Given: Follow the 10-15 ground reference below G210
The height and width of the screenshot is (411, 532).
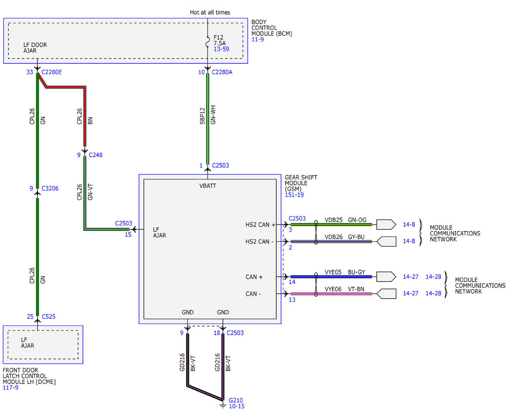Looking at the screenshot, I should (x=237, y=406).
